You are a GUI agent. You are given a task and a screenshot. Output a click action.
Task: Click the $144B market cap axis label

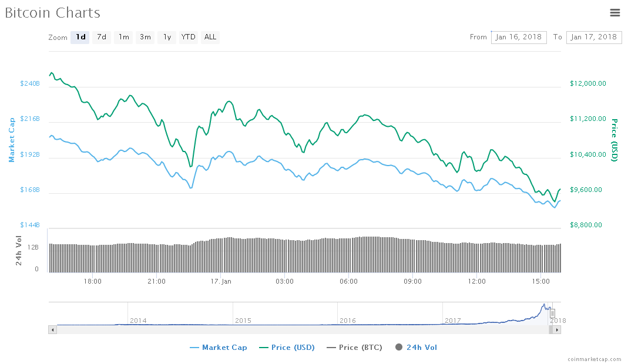pyautogui.click(x=30, y=225)
